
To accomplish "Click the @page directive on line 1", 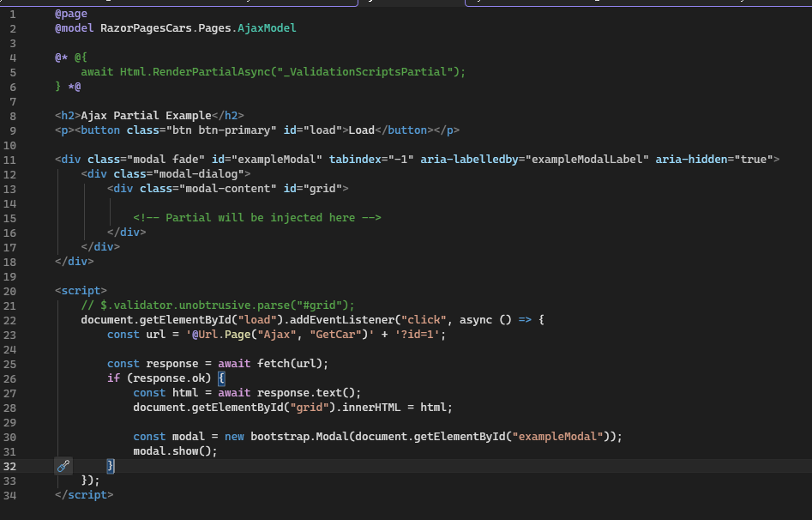I will pyautogui.click(x=71, y=14).
